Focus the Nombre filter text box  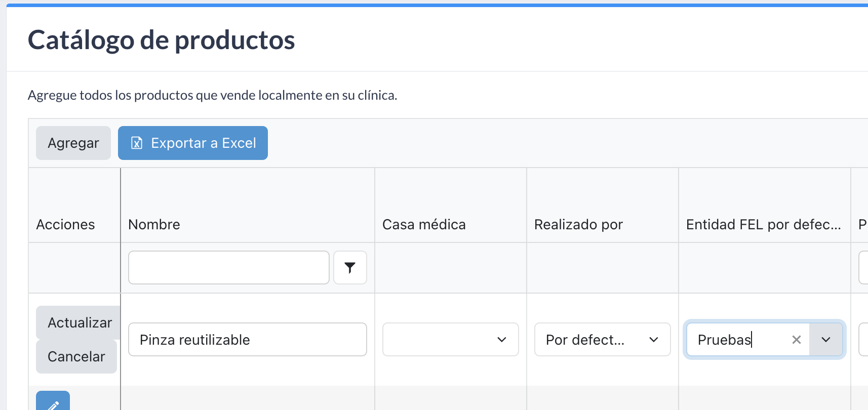click(229, 268)
